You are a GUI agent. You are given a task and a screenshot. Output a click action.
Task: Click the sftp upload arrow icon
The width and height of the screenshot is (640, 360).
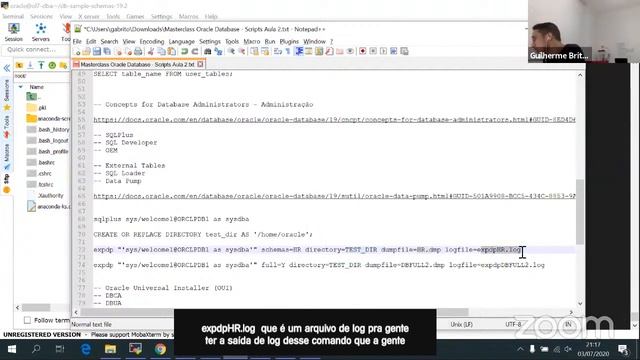click(41, 65)
